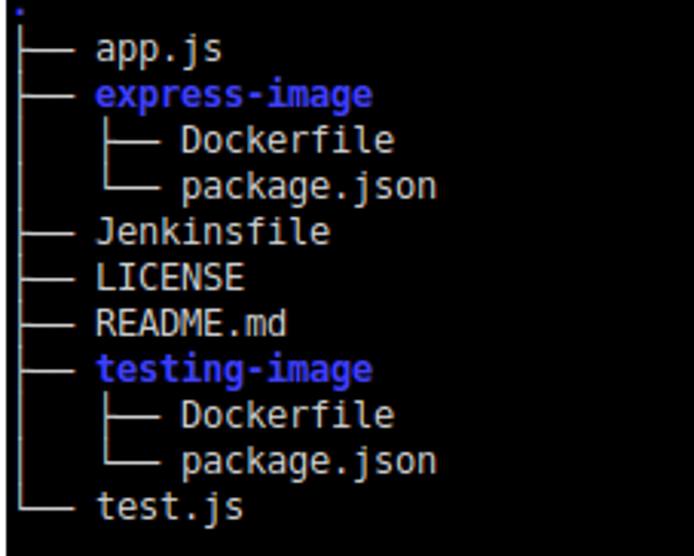This screenshot has width=694, height=556.
Task: Select the LICENSE file entry
Action: coord(169,277)
